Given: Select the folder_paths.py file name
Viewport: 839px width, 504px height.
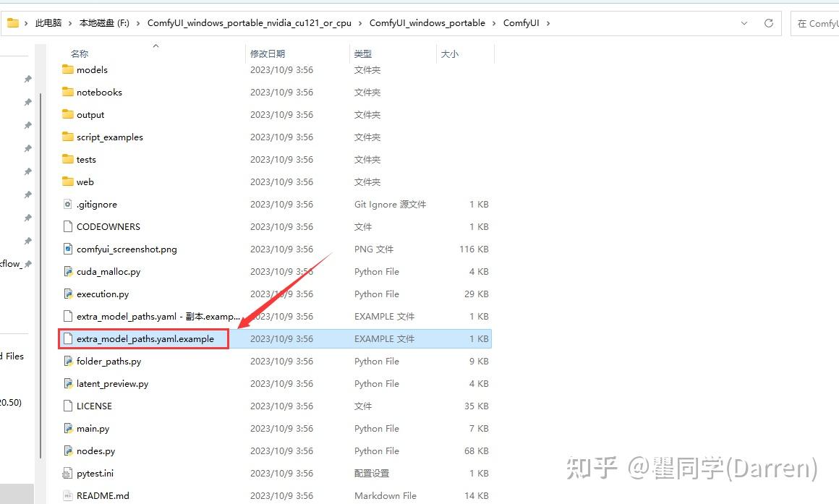Looking at the screenshot, I should pos(108,362).
